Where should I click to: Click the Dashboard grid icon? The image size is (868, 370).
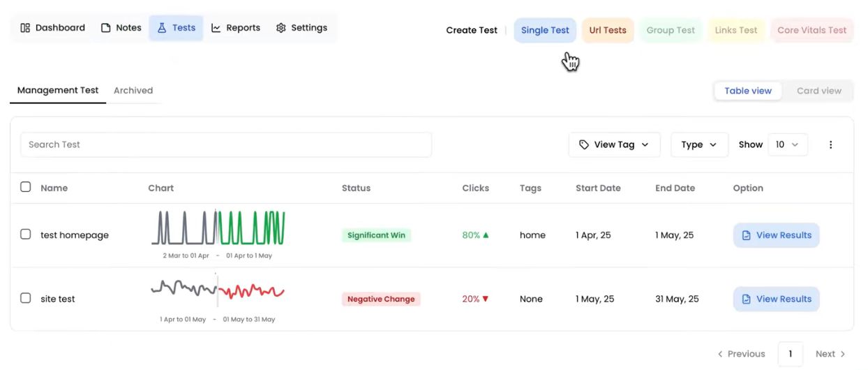pos(25,28)
